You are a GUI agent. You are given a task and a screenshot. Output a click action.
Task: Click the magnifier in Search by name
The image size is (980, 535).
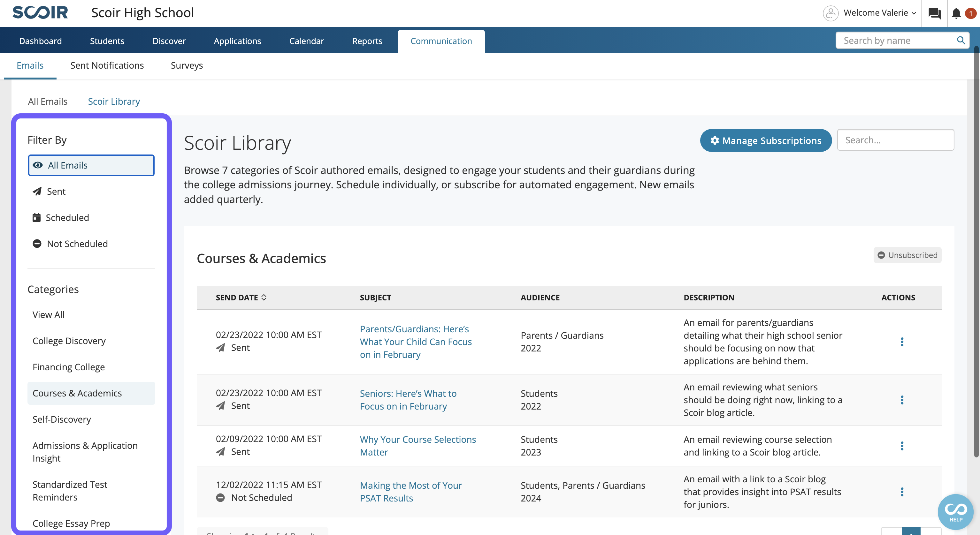961,40
